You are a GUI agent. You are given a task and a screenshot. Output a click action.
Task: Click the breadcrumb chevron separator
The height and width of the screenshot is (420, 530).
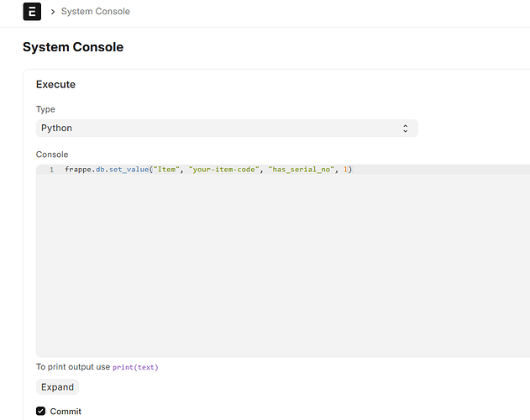tap(52, 12)
